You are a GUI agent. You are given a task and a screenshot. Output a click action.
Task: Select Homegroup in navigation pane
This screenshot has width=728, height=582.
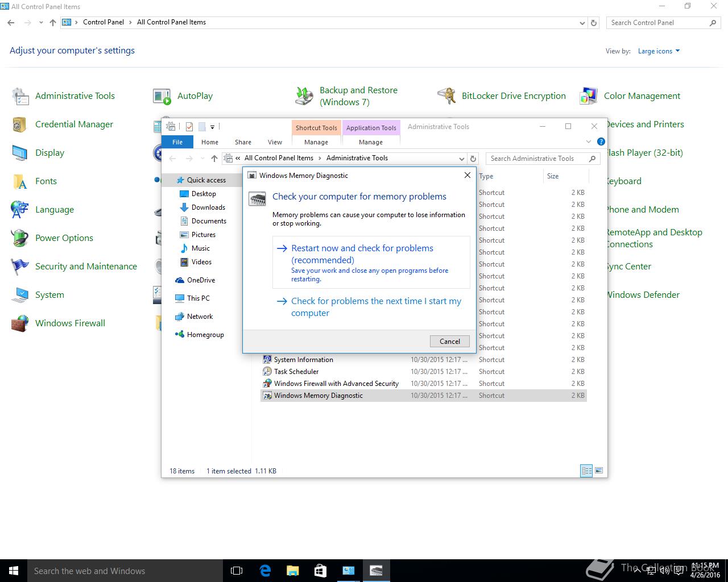[x=200, y=335]
